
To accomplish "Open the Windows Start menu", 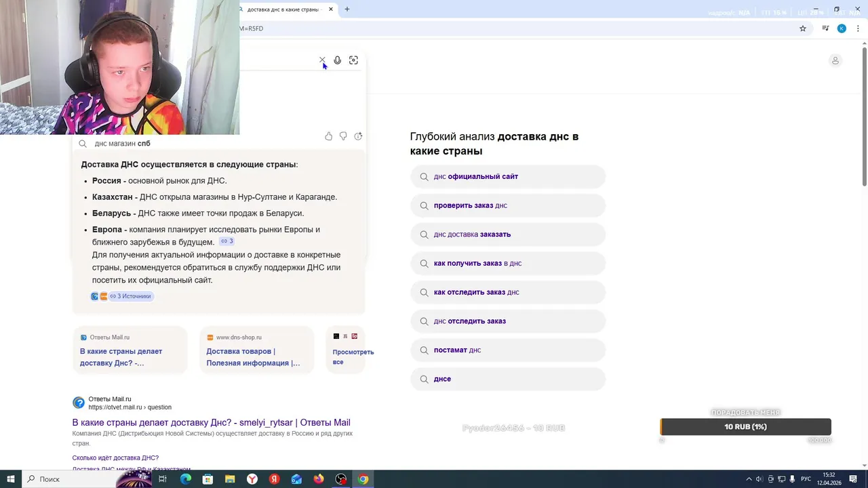I will coord(11,479).
